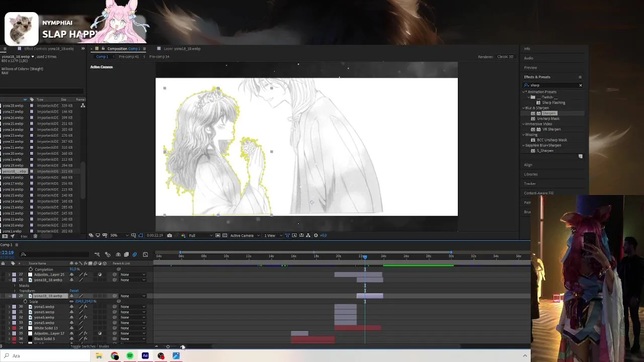The image size is (644, 362).
Task: Take a snapshot with the camera icon
Action: pos(170,235)
